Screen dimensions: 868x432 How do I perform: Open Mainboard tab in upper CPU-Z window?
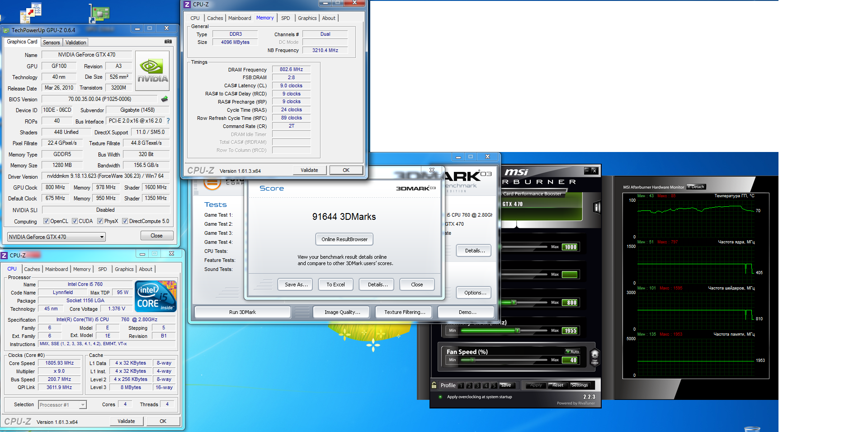tap(240, 18)
